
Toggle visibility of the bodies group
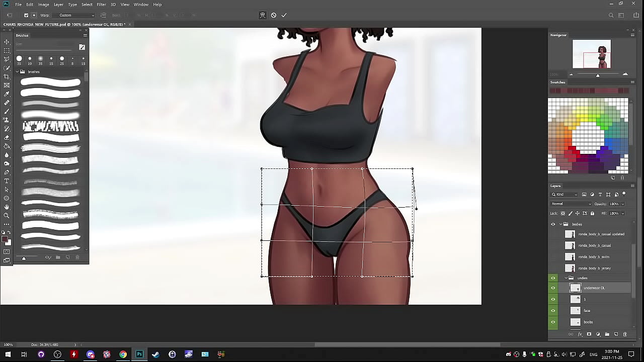pyautogui.click(x=553, y=224)
